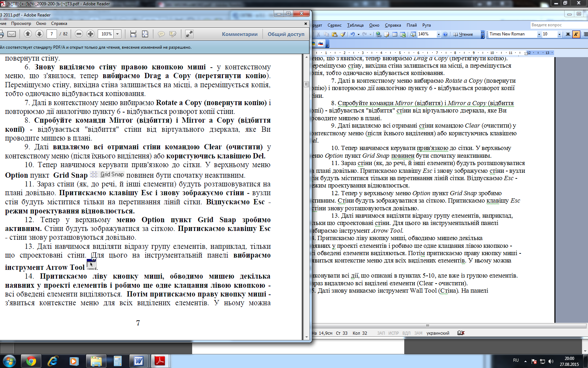Click Undo arrow in Word toolbar
Viewport: 588px width, 368px height.
pos(352,34)
